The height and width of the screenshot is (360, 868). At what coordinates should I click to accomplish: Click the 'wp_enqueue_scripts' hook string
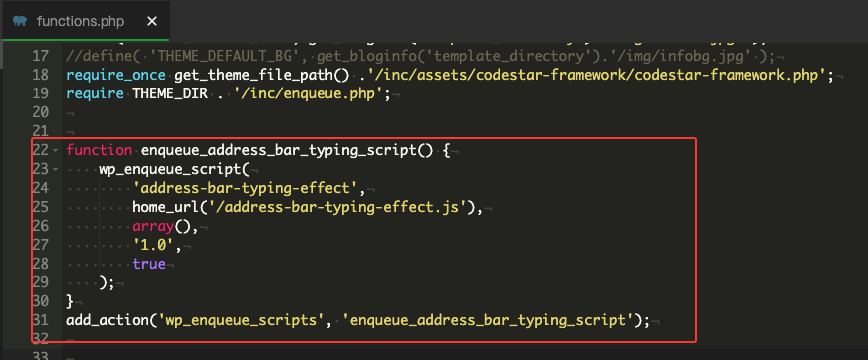(241, 321)
